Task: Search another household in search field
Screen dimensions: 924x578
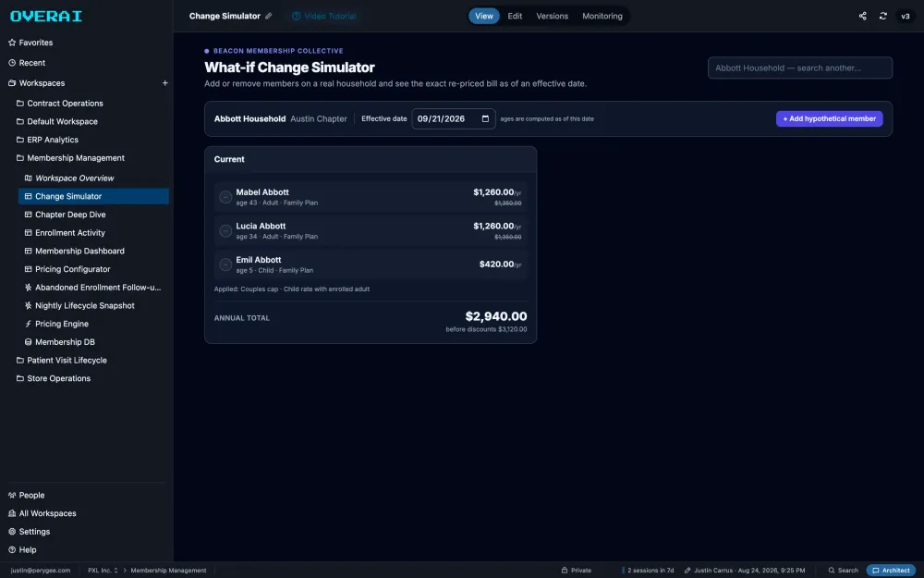Action: click(x=799, y=68)
